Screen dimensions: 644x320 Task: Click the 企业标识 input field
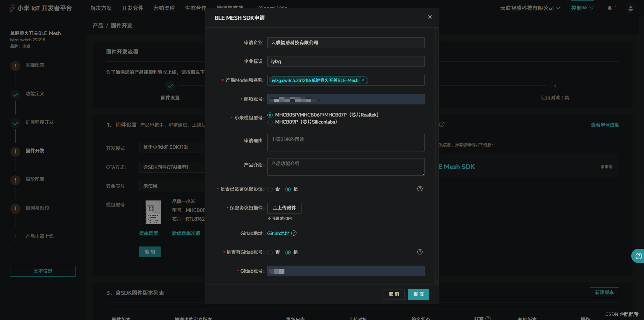(346, 61)
